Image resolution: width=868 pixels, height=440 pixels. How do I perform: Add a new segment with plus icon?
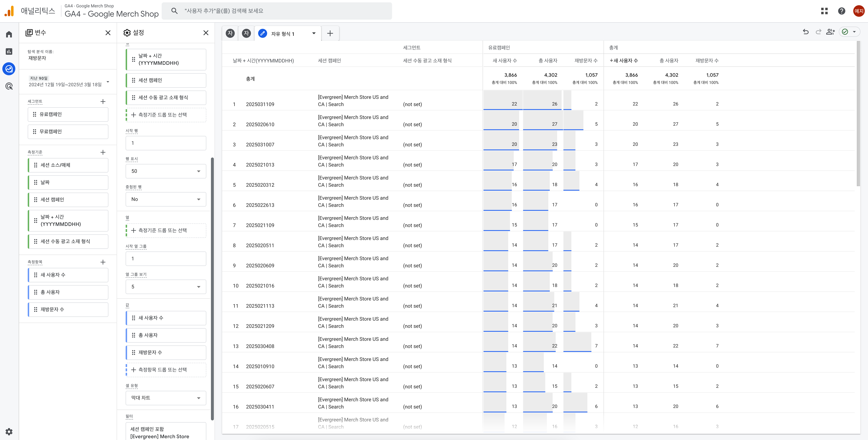click(103, 101)
